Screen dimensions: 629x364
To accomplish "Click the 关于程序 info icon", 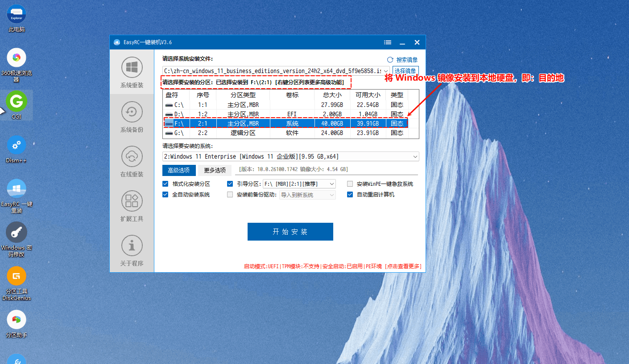I will [x=132, y=246].
